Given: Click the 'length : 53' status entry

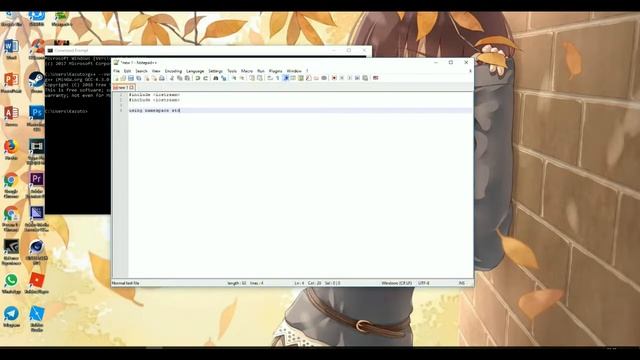Looking at the screenshot, I should point(237,283).
